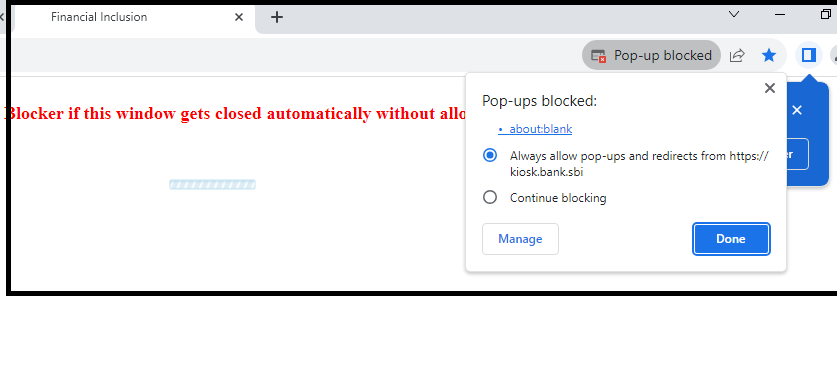This screenshot has height=391, width=837.
Task: Open the browser side panel
Action: (809, 55)
